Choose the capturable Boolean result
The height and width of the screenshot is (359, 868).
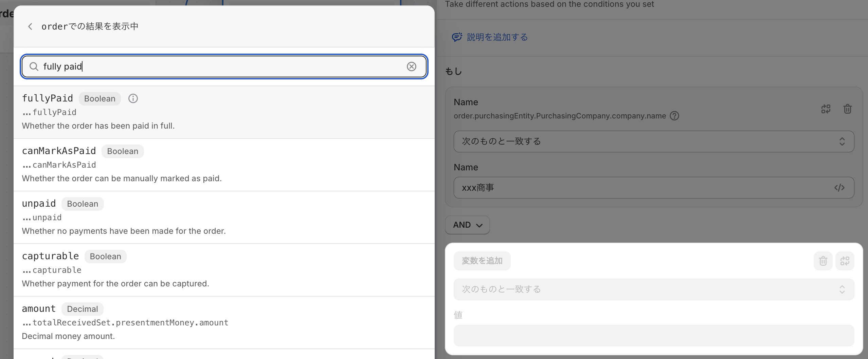(x=224, y=270)
